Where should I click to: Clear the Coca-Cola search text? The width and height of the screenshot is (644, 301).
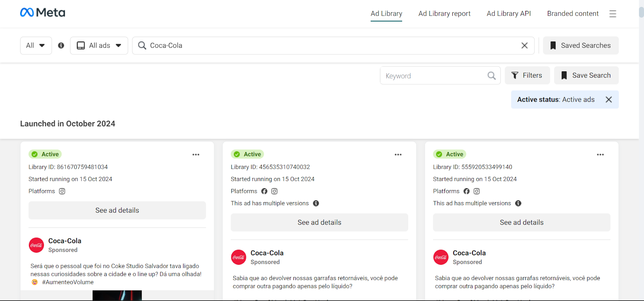[524, 46]
